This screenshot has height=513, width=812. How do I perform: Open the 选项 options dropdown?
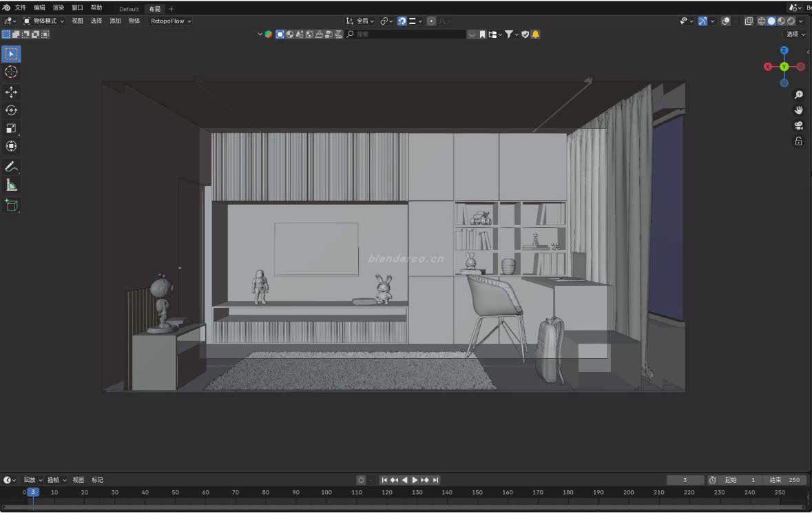[796, 34]
